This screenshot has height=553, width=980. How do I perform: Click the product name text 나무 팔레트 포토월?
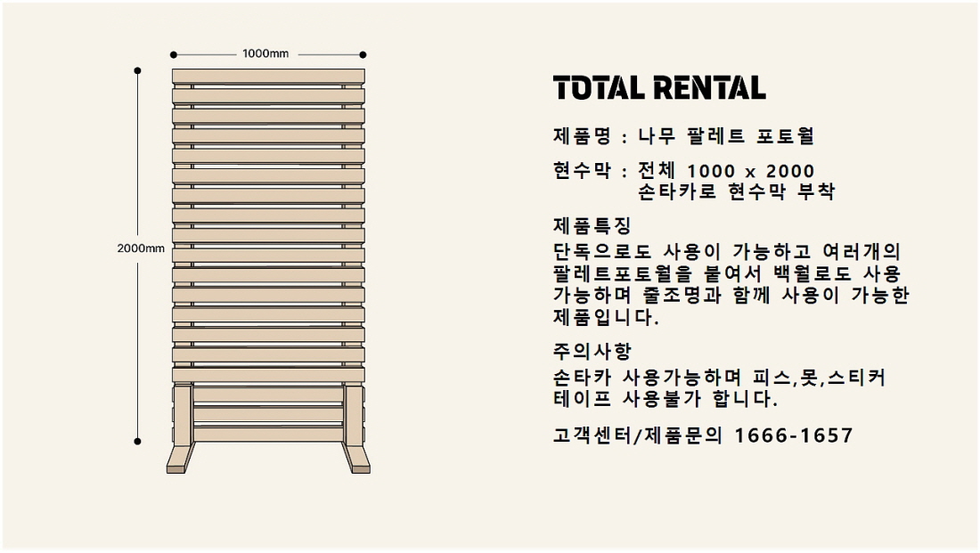[726, 136]
